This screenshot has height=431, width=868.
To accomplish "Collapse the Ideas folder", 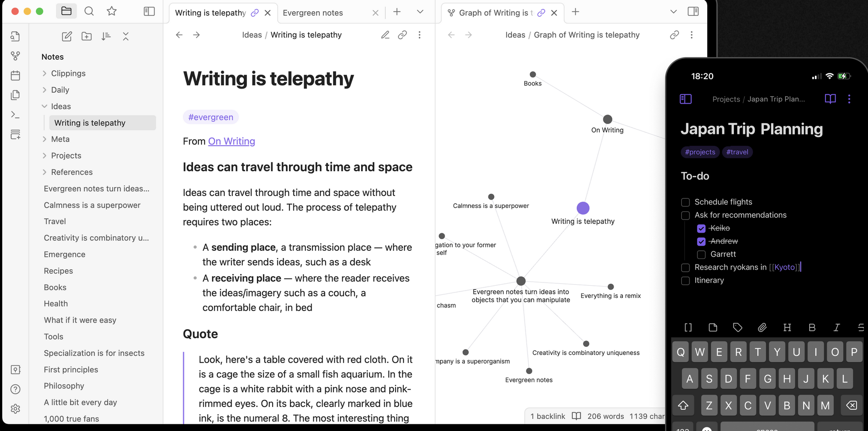I will pyautogui.click(x=44, y=106).
